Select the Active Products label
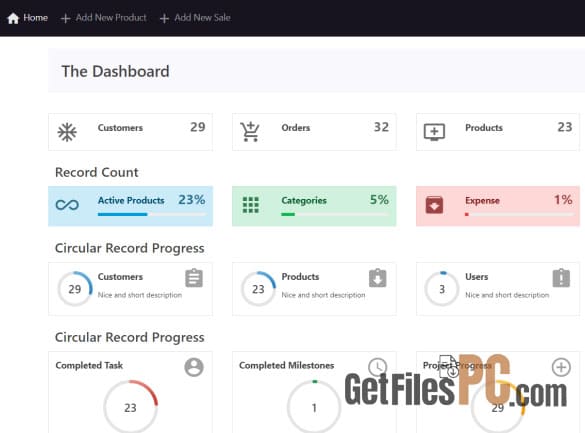Screen dimensions: 585x433 131,200
